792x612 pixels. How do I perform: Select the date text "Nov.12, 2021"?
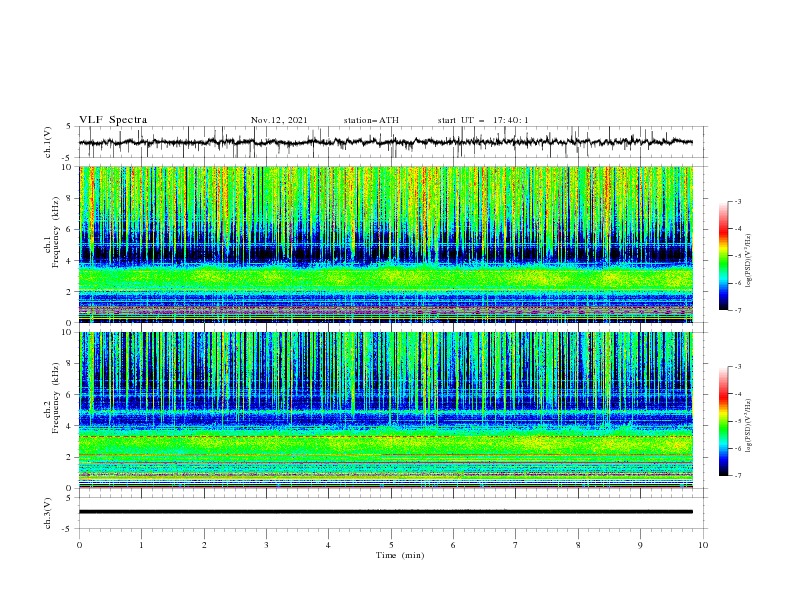279,120
